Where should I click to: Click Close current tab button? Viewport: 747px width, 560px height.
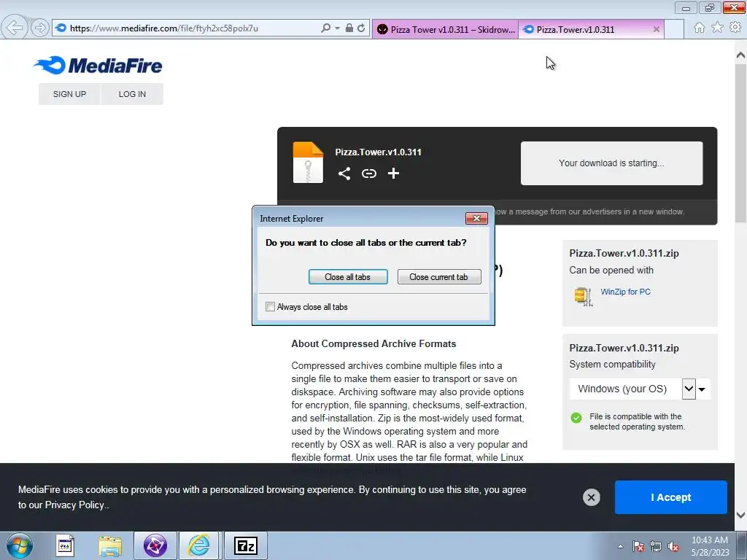438,276
